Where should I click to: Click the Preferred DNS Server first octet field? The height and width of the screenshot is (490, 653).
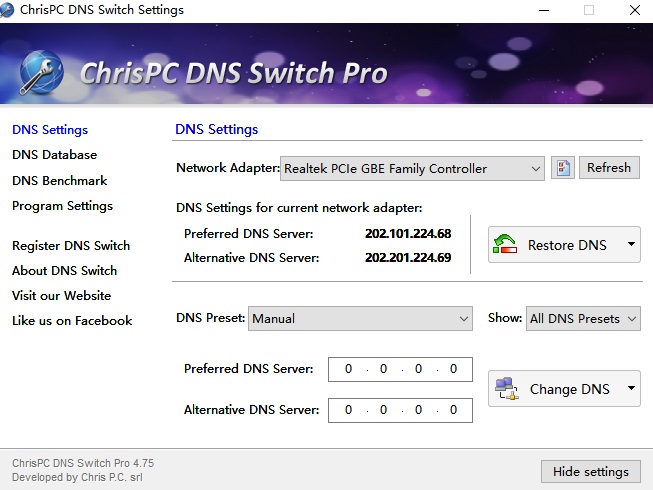[348, 369]
